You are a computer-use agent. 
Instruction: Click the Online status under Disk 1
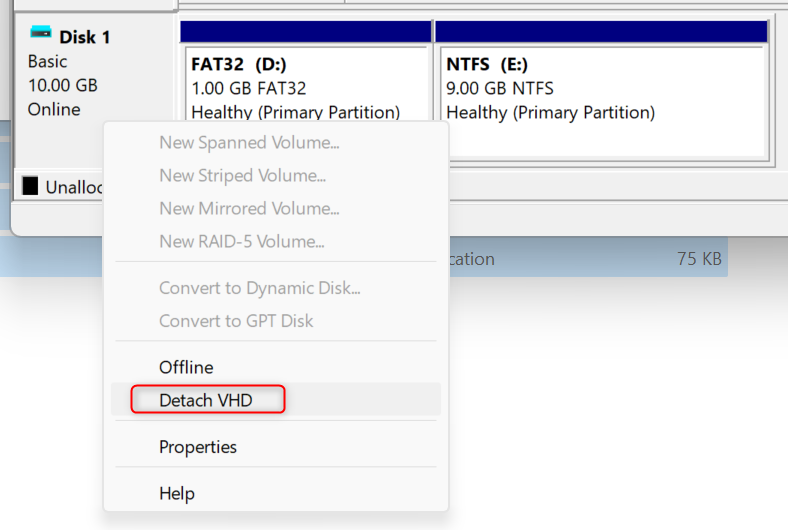pyautogui.click(x=54, y=109)
